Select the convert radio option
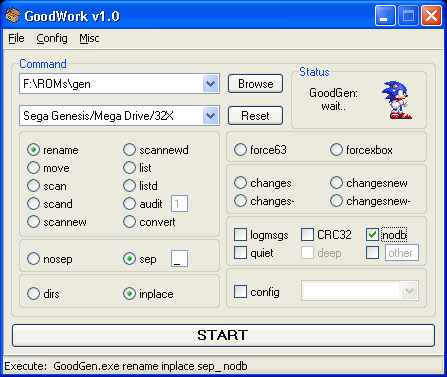Image resolution: width=447 pixels, height=377 pixels. tap(129, 222)
